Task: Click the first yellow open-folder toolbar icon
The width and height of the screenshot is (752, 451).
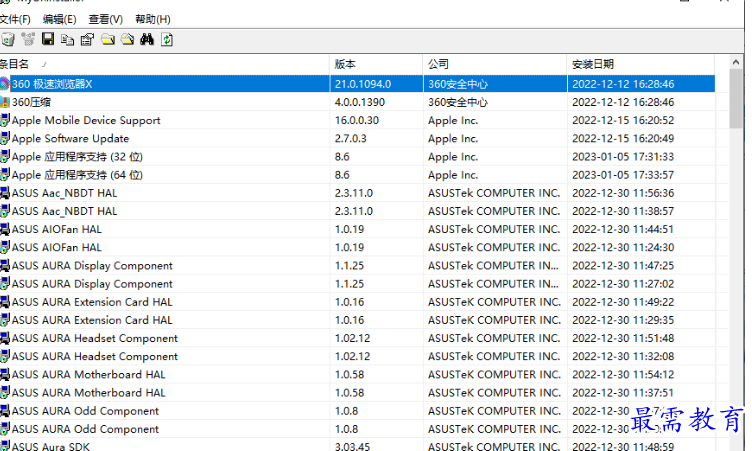Action: (x=107, y=39)
